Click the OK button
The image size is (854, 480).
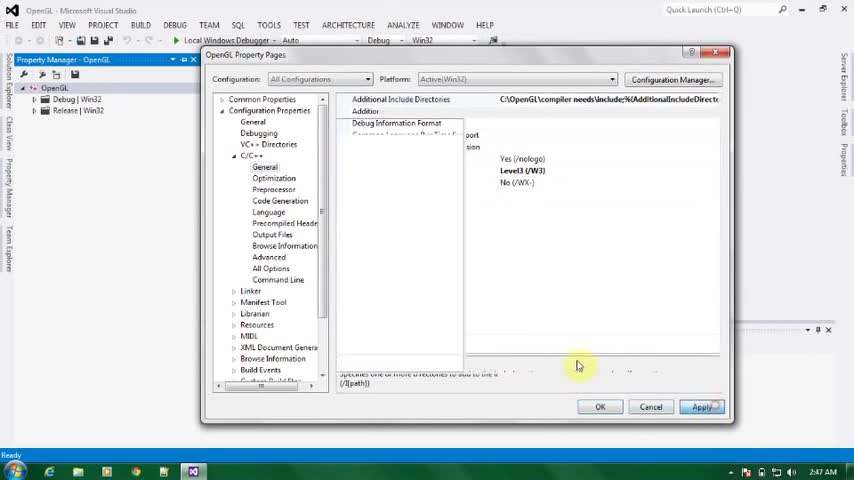pos(600,407)
